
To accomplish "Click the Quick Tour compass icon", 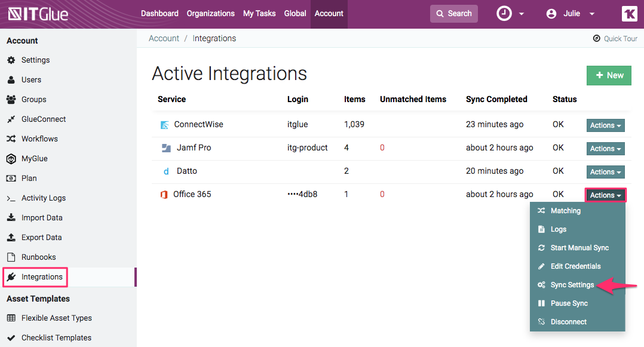I will click(596, 38).
